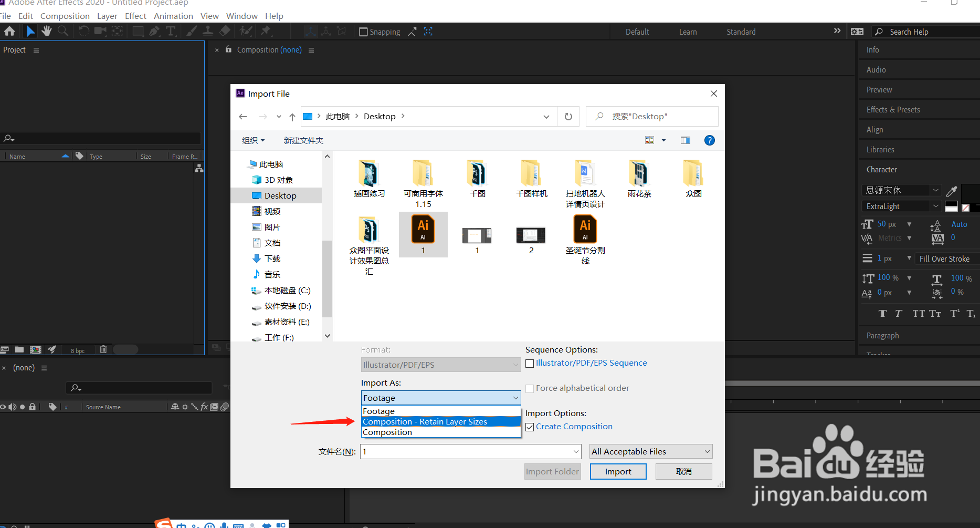Click the delete trash icon in Project panel
Screen dimensions: 980x528
103,349
